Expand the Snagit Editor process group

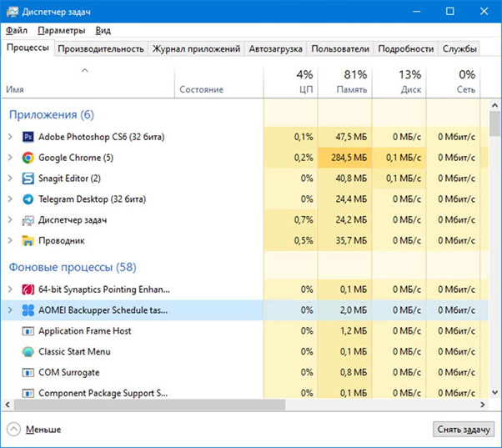click(10, 179)
